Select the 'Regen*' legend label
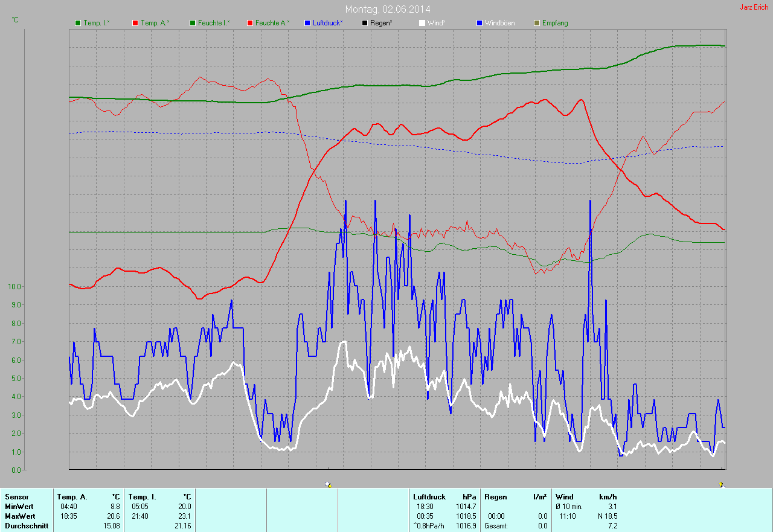The image size is (773, 532). coord(381,23)
